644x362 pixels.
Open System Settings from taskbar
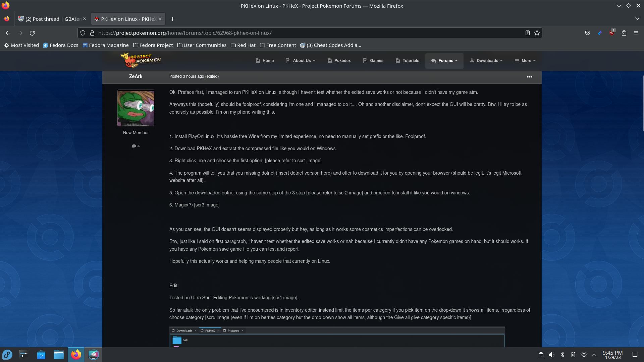[24, 355]
